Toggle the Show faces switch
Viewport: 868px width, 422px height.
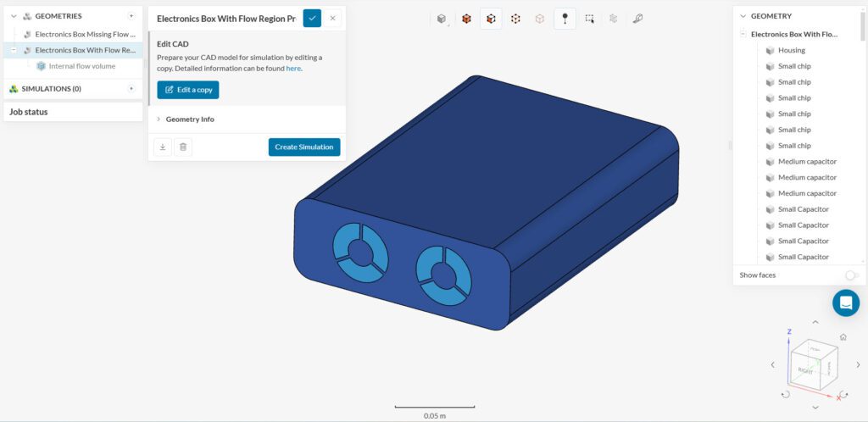pyautogui.click(x=852, y=275)
